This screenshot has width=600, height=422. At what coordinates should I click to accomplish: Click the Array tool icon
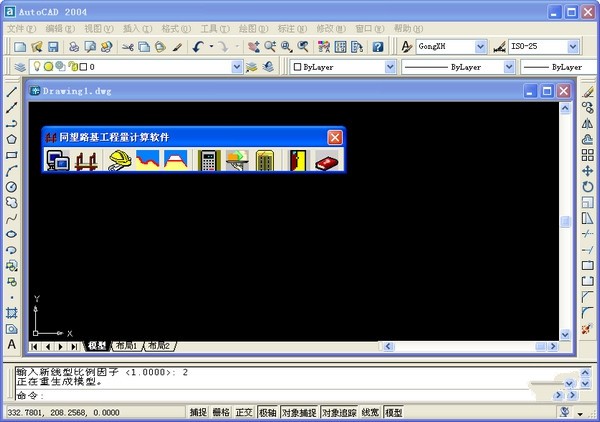(x=588, y=155)
